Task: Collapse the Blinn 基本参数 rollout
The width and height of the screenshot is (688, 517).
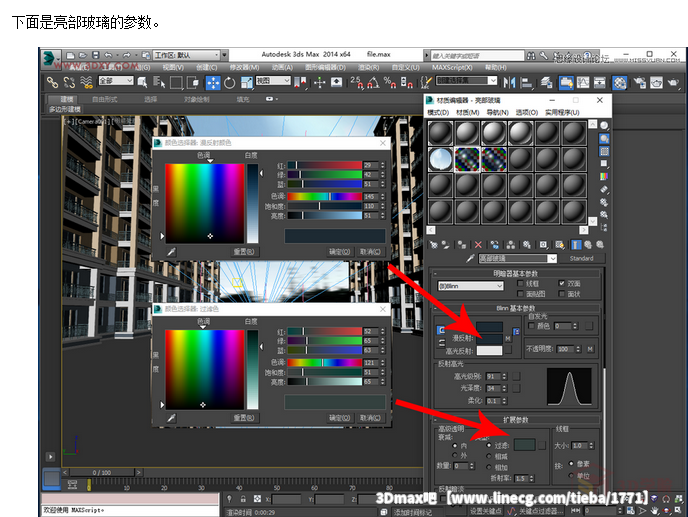Action: click(x=516, y=308)
